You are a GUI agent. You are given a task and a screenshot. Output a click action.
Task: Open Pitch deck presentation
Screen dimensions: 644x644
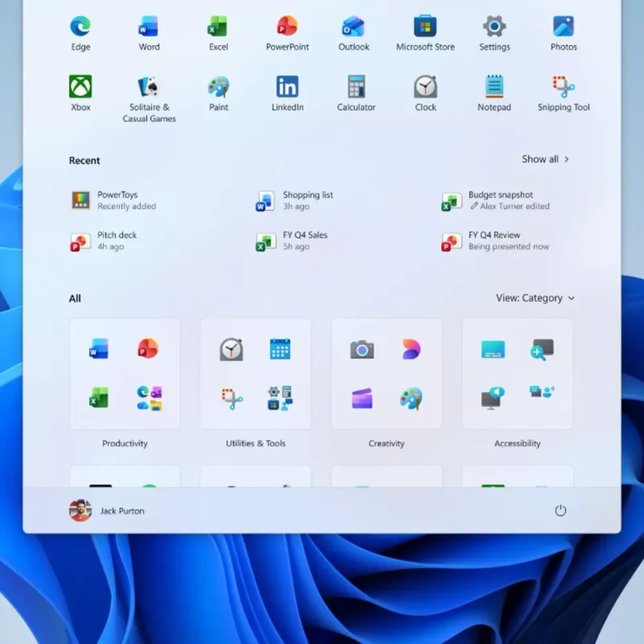pos(104,241)
